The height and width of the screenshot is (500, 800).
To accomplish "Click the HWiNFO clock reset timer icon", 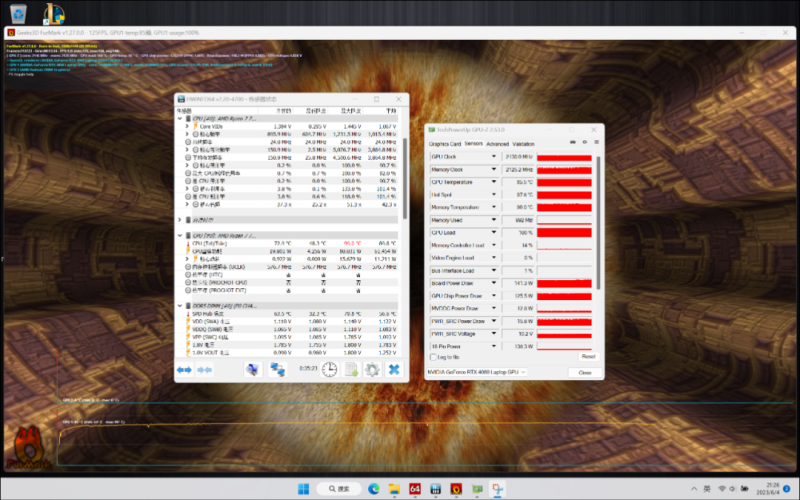I will [x=331, y=369].
